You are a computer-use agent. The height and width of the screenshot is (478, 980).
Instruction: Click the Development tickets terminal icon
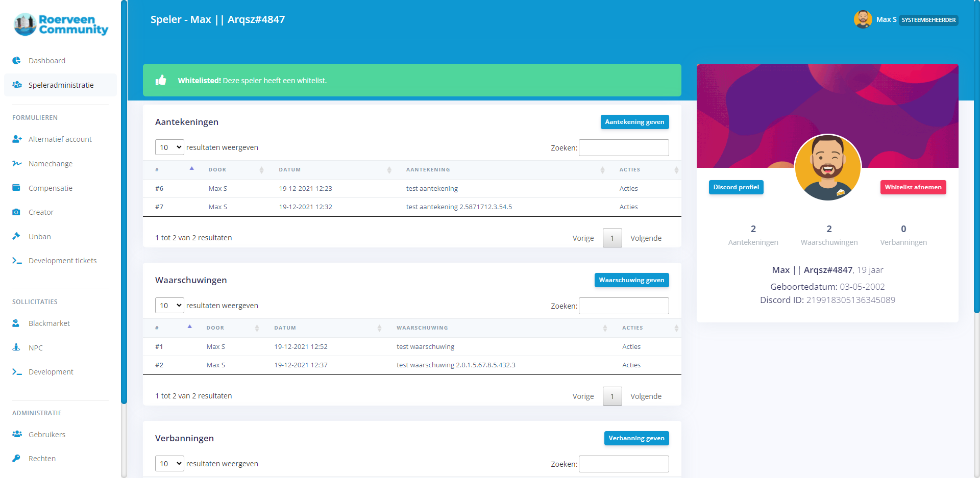point(17,261)
